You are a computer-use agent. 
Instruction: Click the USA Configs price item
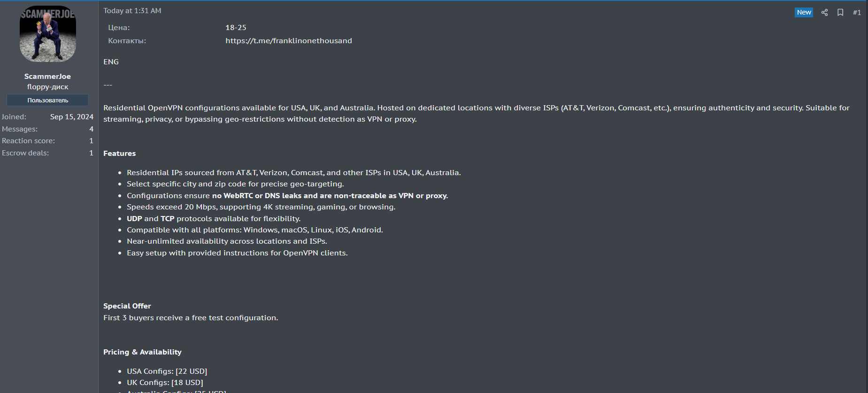click(167, 371)
